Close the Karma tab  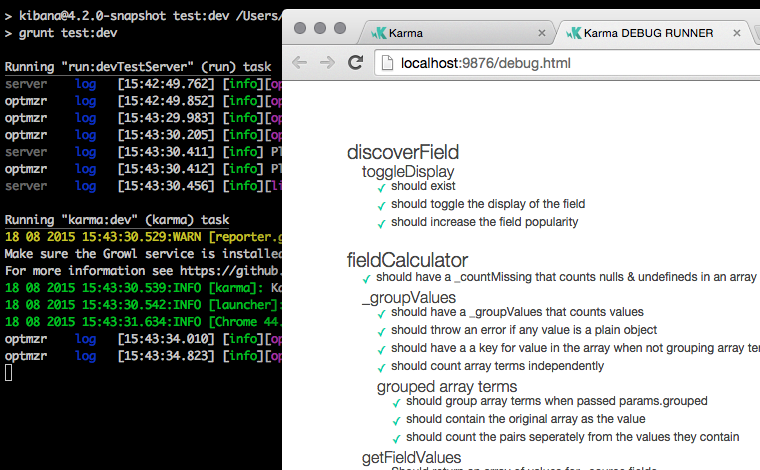(x=542, y=33)
